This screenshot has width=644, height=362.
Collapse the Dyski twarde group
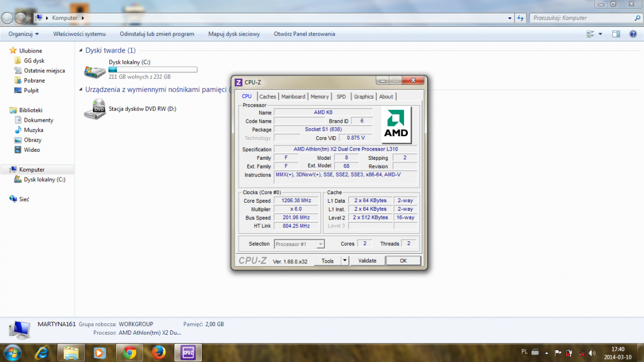coord(80,50)
